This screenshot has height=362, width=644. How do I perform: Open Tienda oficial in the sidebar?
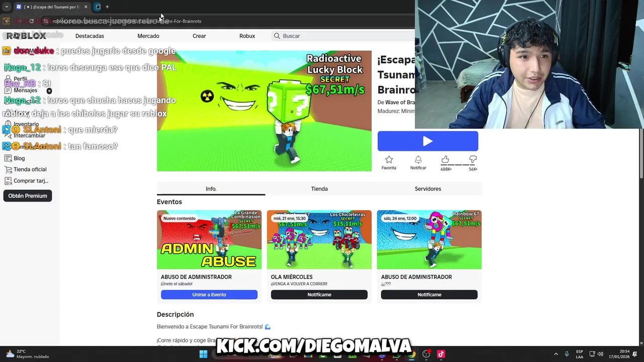point(30,169)
